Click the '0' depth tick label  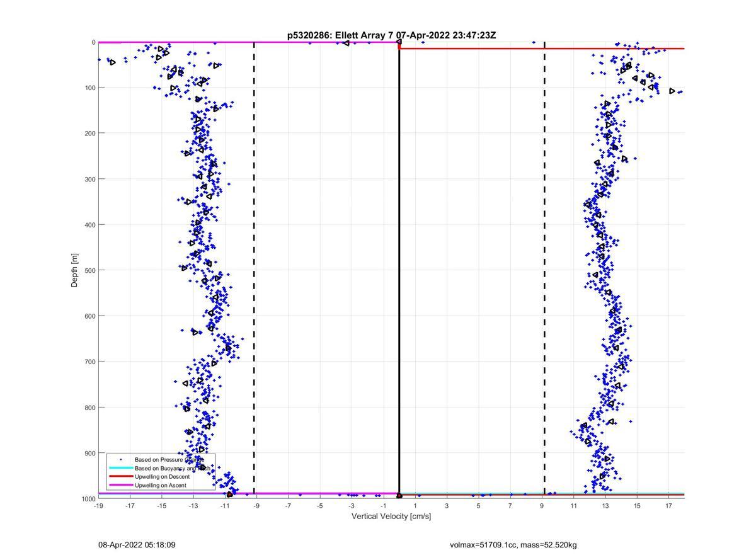pyautogui.click(x=93, y=42)
